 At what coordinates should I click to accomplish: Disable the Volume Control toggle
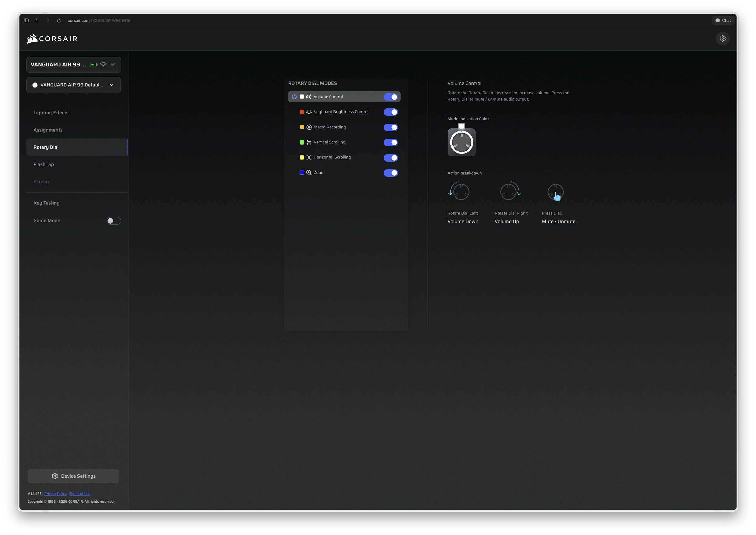pyautogui.click(x=391, y=97)
